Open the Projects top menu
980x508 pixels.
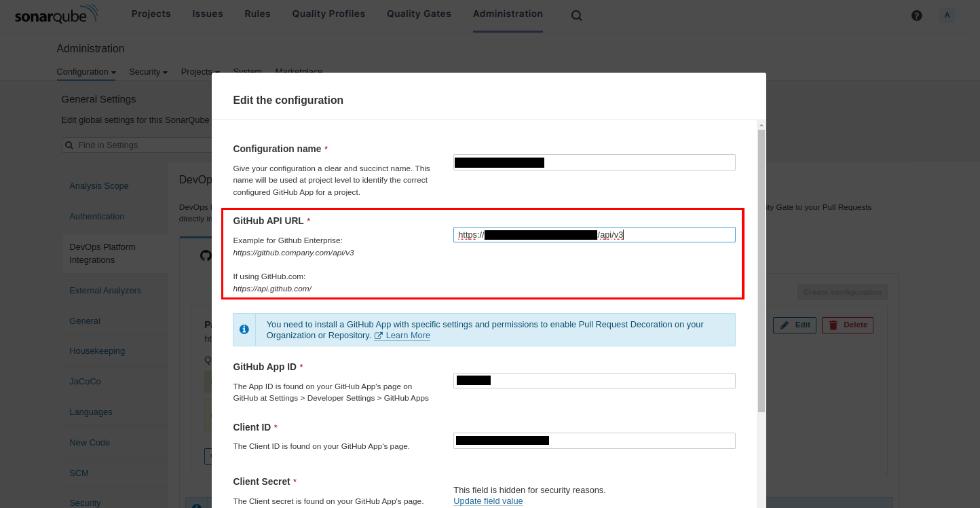(x=151, y=14)
